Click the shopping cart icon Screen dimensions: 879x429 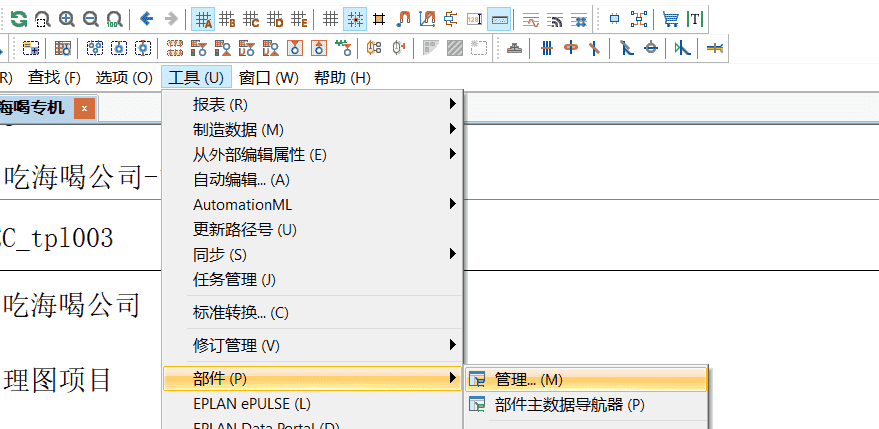670,18
